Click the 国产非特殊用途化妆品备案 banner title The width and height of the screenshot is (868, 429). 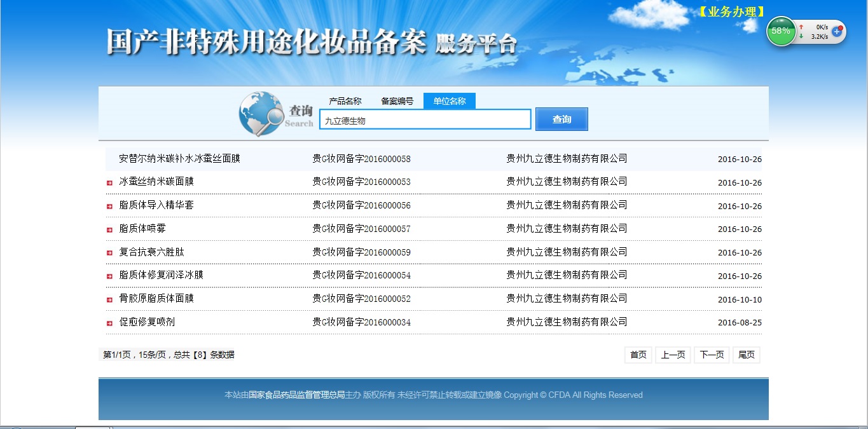tap(266, 42)
